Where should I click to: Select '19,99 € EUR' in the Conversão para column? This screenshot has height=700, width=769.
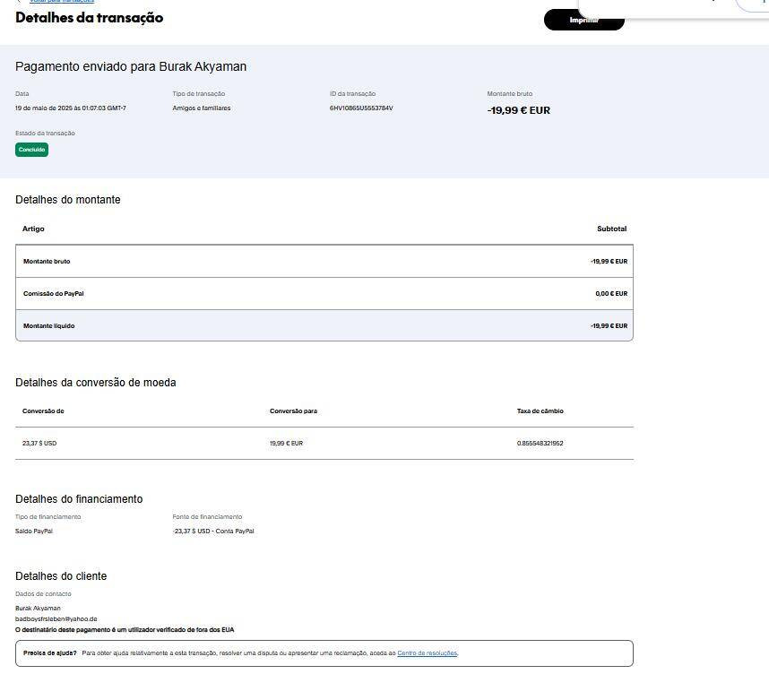287,443
